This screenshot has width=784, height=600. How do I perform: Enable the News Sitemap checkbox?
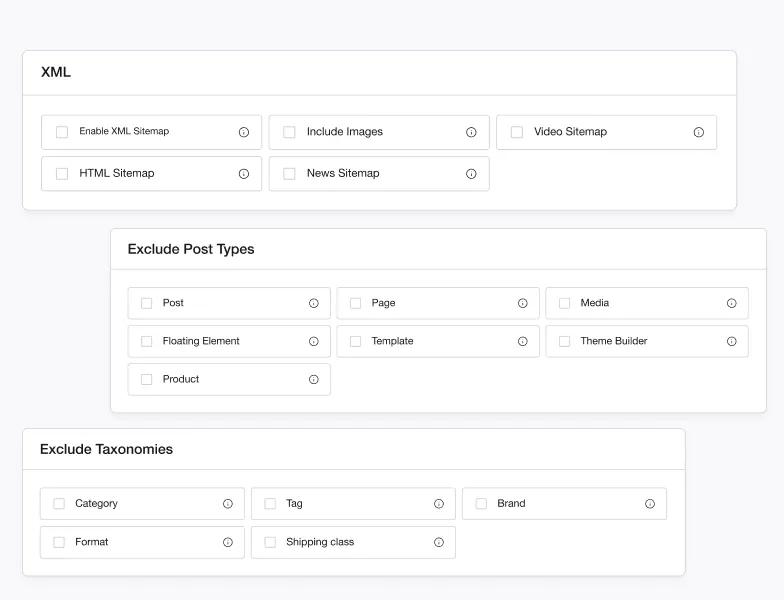click(289, 174)
